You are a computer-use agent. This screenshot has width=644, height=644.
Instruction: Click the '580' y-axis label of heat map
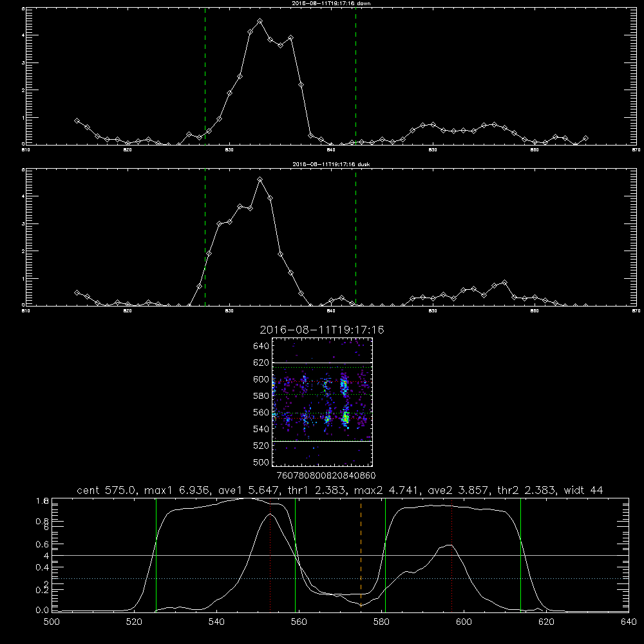coord(261,396)
